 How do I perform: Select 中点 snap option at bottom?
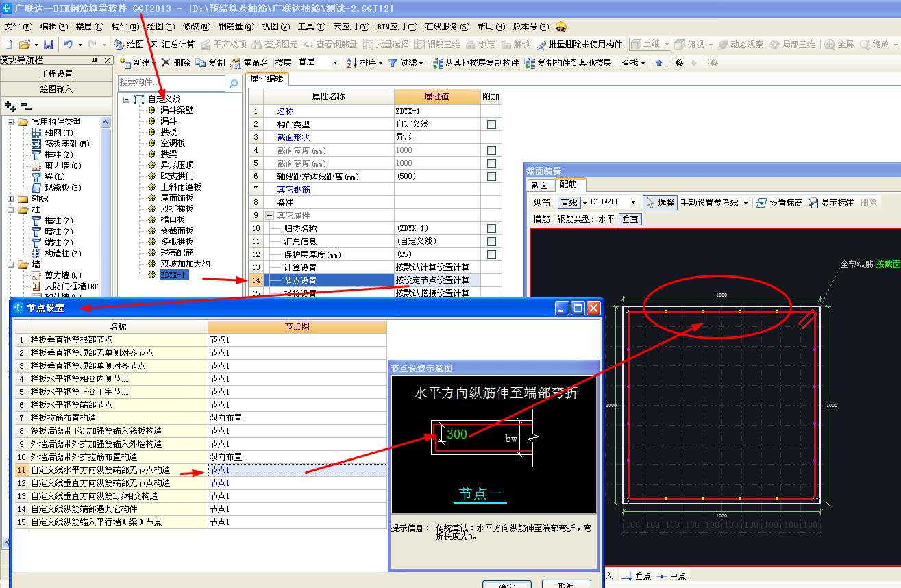(671, 576)
